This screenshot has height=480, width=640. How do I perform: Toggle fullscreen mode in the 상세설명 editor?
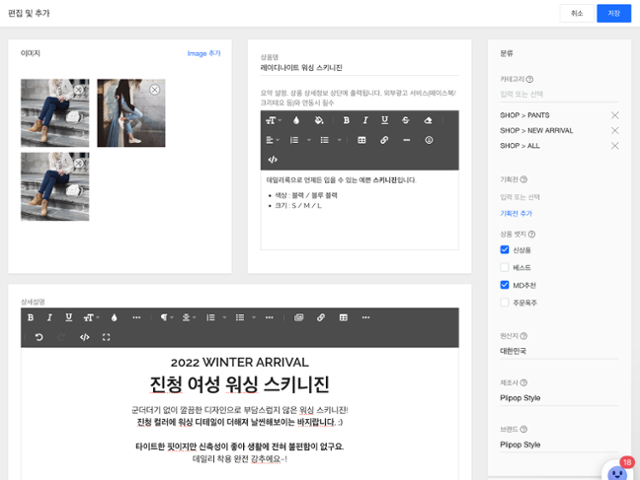pos(106,337)
